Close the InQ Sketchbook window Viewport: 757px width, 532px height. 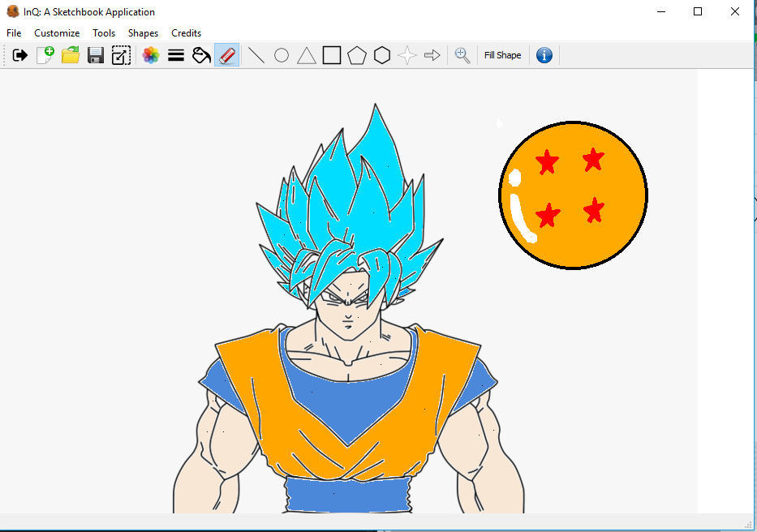pyautogui.click(x=735, y=11)
